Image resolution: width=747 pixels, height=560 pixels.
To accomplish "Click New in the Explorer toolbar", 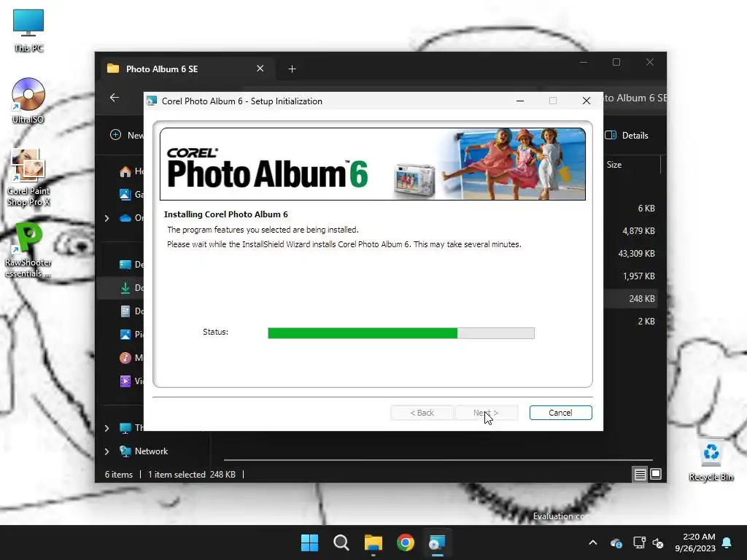I will click(x=126, y=135).
